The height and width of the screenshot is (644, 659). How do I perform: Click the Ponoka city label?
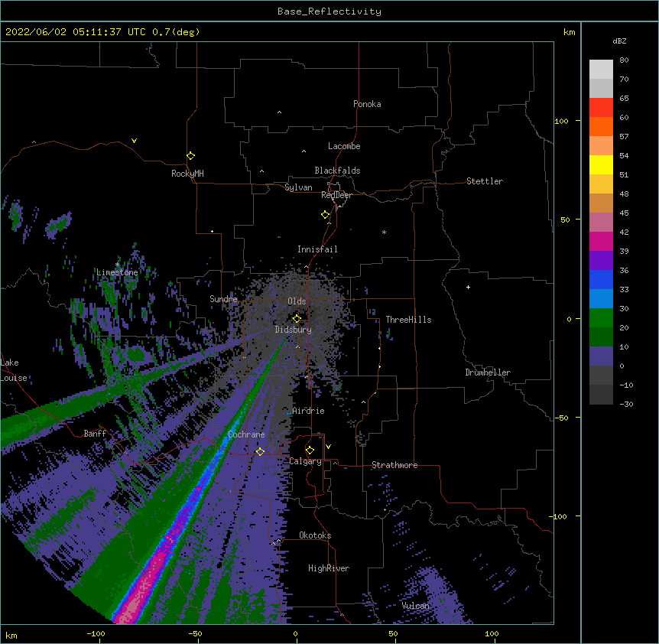point(367,104)
